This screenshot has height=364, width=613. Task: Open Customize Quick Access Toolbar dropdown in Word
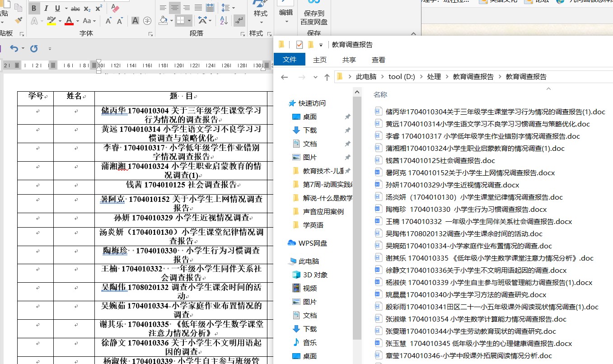pos(50,48)
